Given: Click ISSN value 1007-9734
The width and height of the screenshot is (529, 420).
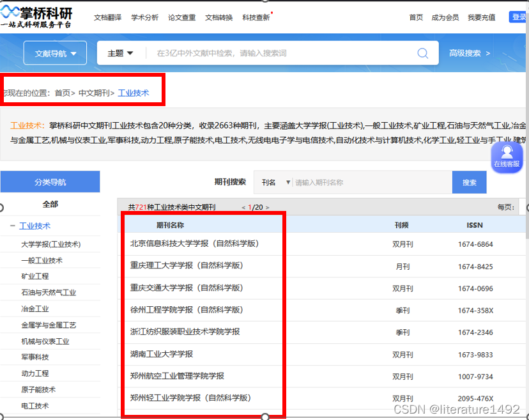Looking at the screenshot, I should click(x=475, y=377).
